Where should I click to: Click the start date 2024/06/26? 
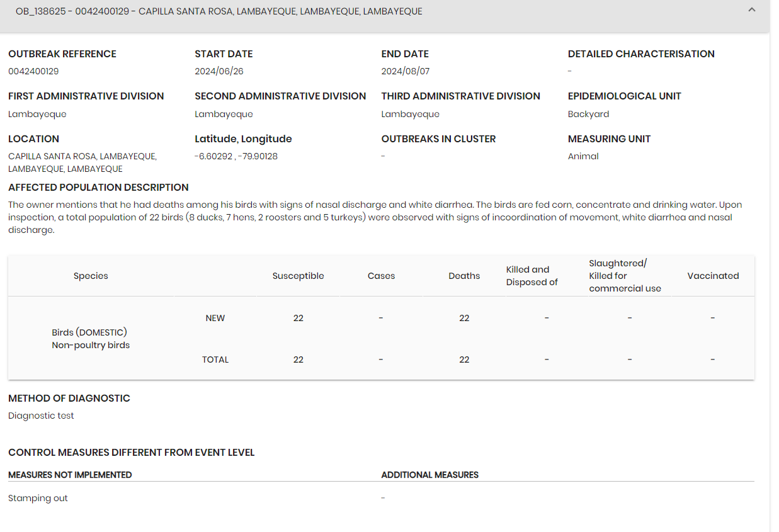219,71
